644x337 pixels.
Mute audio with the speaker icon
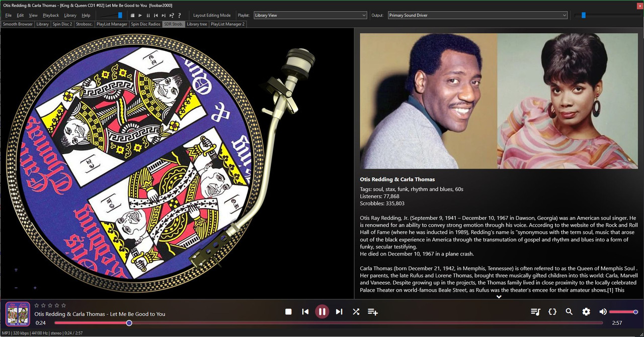(x=603, y=312)
